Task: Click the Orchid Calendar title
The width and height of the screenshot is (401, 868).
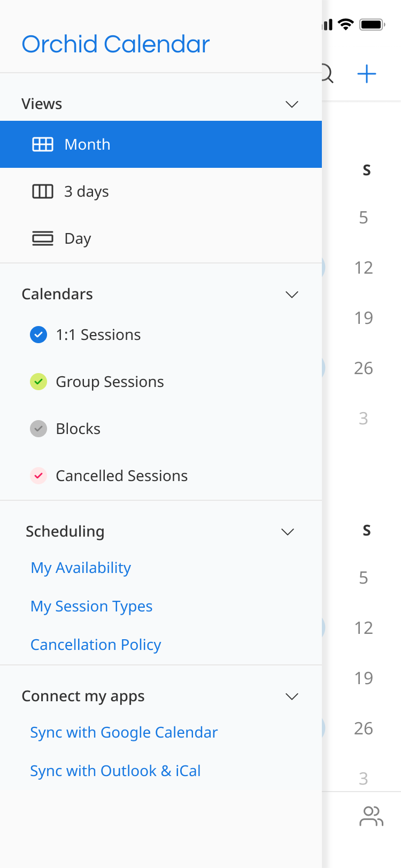Action: pos(115,44)
